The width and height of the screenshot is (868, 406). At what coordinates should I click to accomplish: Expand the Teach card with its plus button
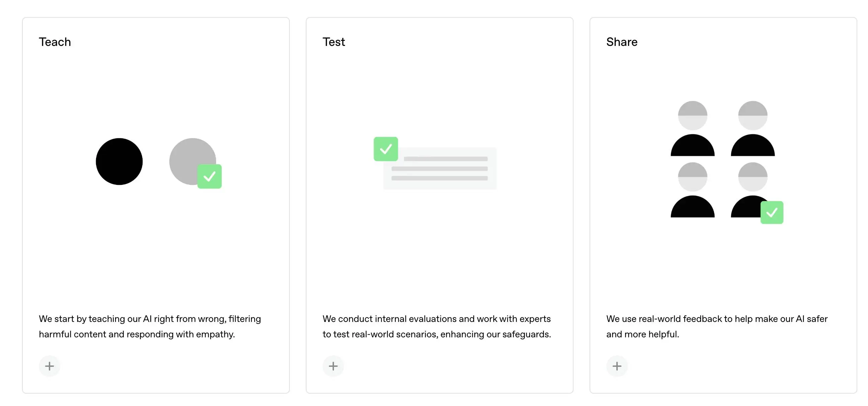pyautogui.click(x=50, y=366)
